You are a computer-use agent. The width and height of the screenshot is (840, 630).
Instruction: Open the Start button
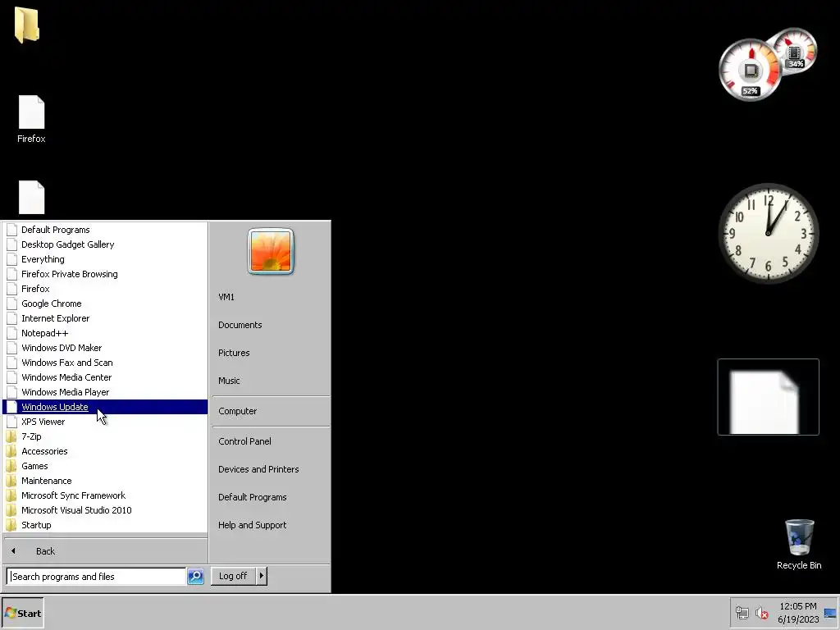point(22,613)
